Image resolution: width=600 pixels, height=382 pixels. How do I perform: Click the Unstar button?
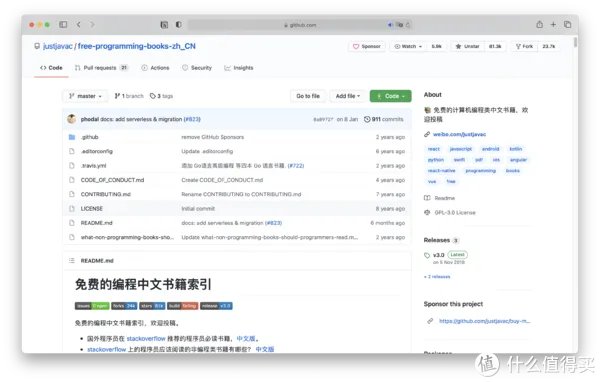[x=467, y=46]
